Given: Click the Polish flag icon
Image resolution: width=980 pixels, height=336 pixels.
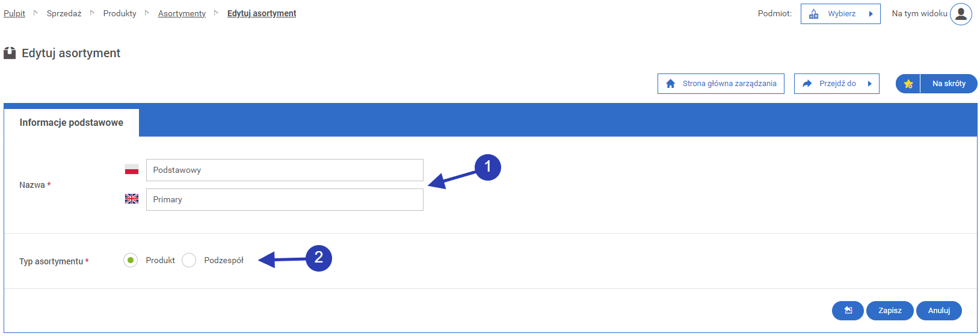Looking at the screenshot, I should click(132, 170).
